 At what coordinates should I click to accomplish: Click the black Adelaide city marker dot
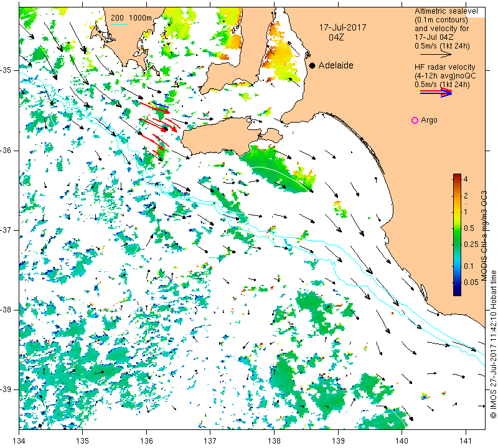point(312,65)
